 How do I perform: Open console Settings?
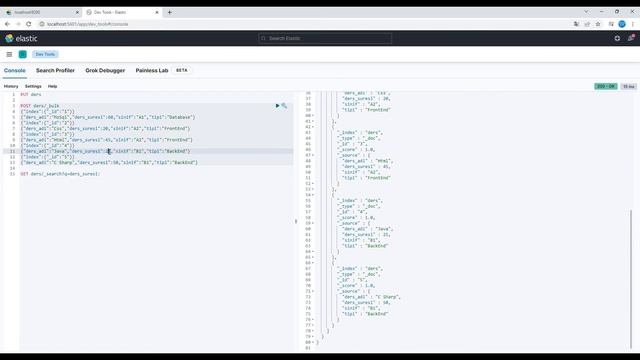point(33,87)
